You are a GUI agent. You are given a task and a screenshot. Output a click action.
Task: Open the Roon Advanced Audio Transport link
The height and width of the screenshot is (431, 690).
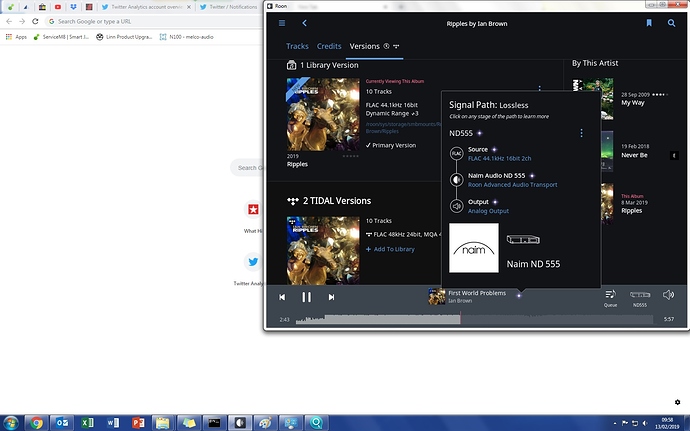click(x=513, y=185)
